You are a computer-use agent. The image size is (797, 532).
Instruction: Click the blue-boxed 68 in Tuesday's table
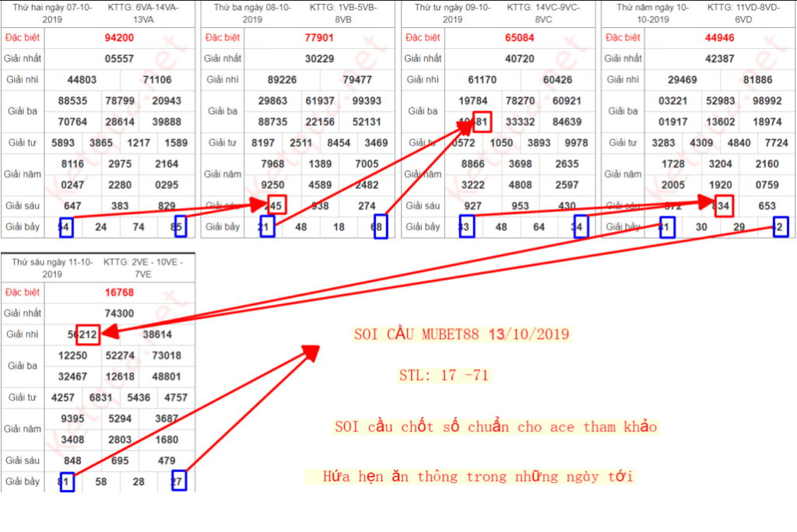380,226
